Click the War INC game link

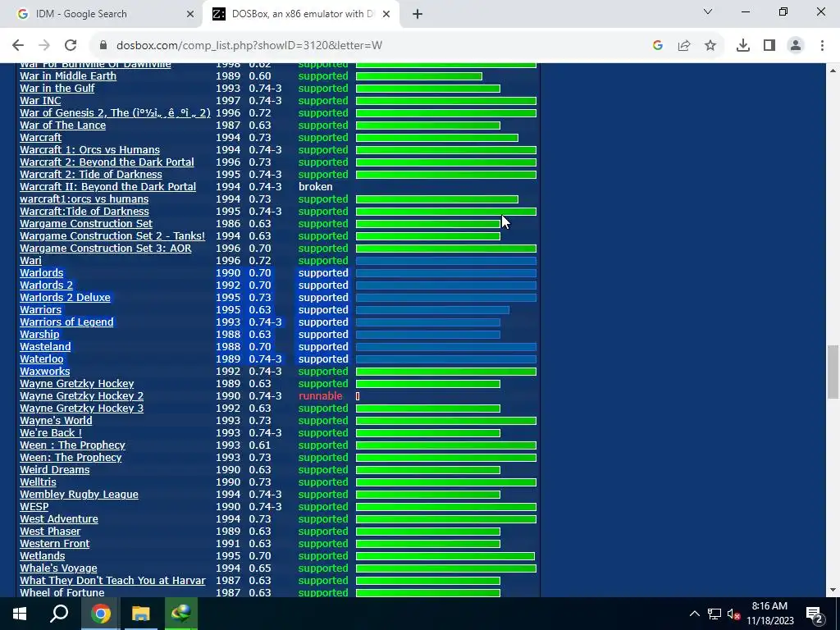tap(40, 101)
